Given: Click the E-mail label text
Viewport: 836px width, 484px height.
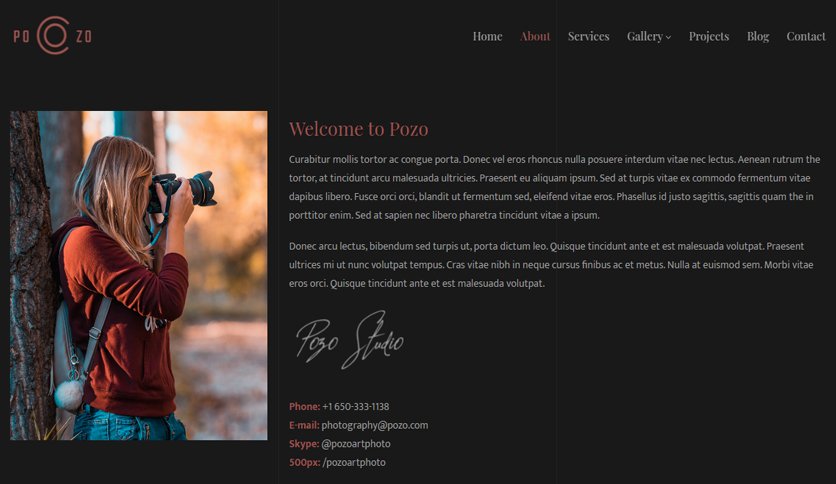Looking at the screenshot, I should [x=304, y=425].
